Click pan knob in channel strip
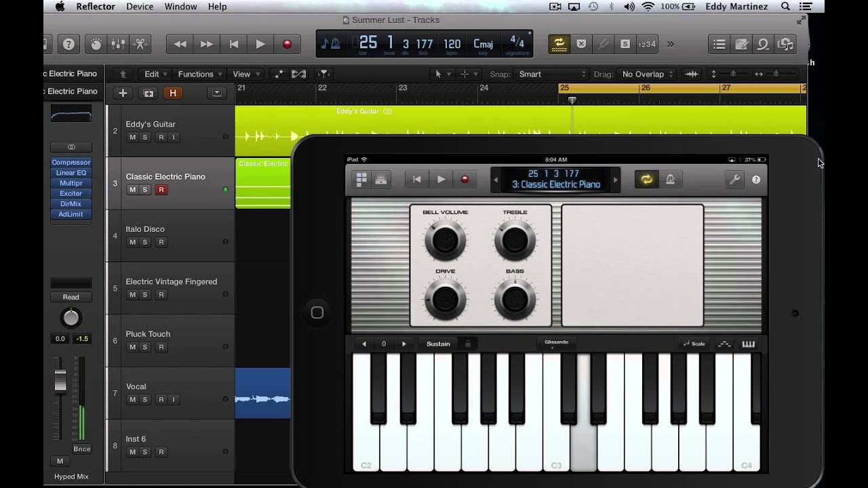 [71, 318]
